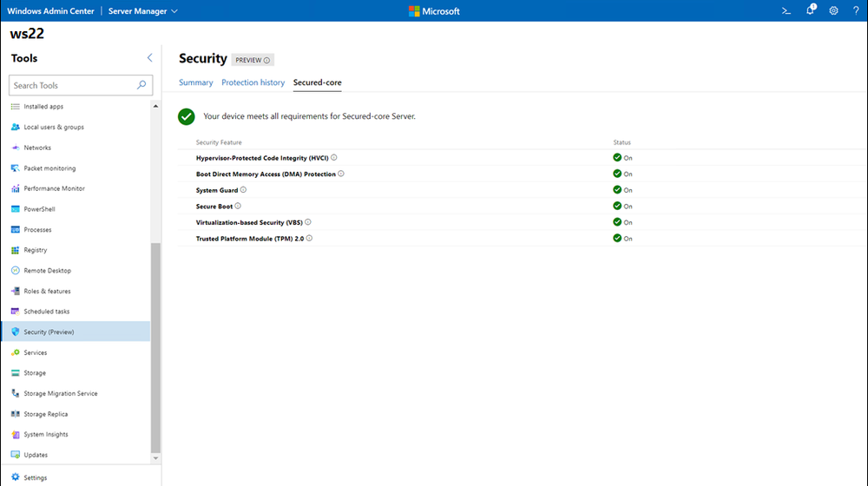Show info for Secure Boot
Viewport: 868px width, 486px height.
(238, 206)
